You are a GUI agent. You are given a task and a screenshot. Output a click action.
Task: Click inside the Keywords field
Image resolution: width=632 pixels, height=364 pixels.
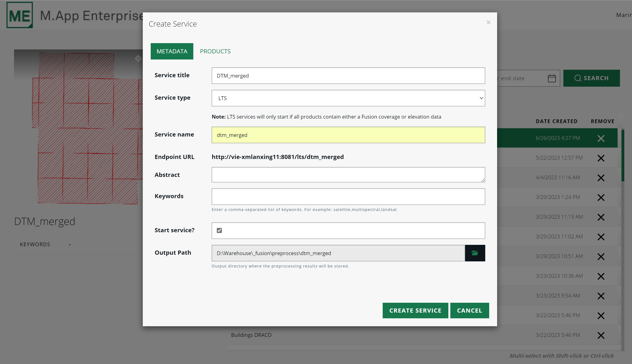point(348,196)
